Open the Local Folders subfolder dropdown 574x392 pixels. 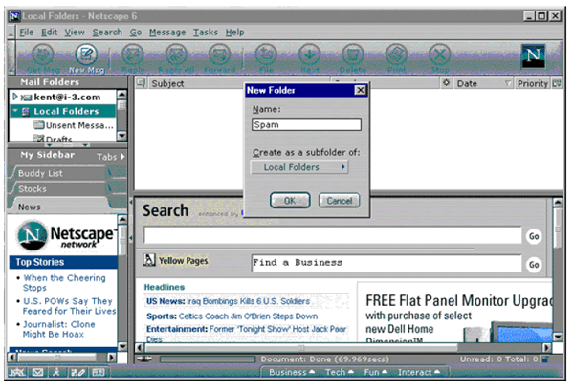coord(299,167)
